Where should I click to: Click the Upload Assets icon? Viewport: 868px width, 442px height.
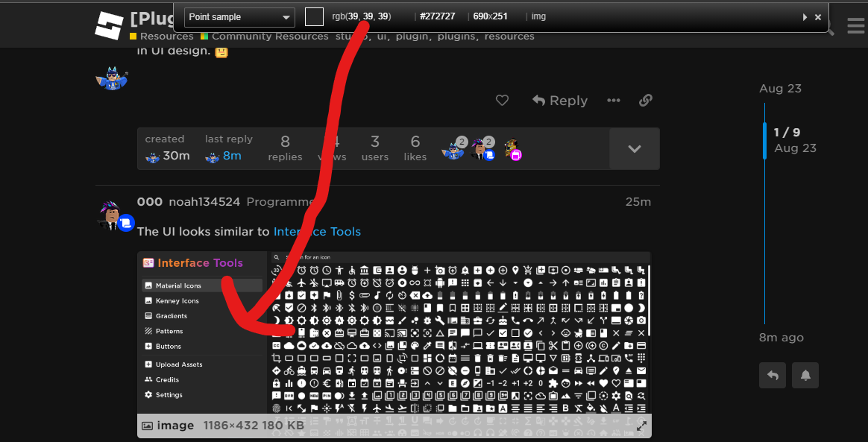click(x=150, y=364)
